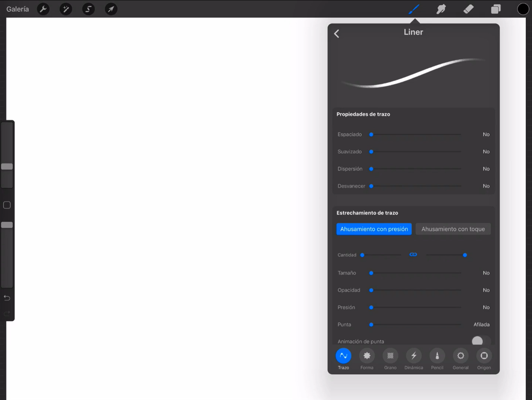
Task: Click the Desvanecer value 'No'
Action: click(x=486, y=186)
